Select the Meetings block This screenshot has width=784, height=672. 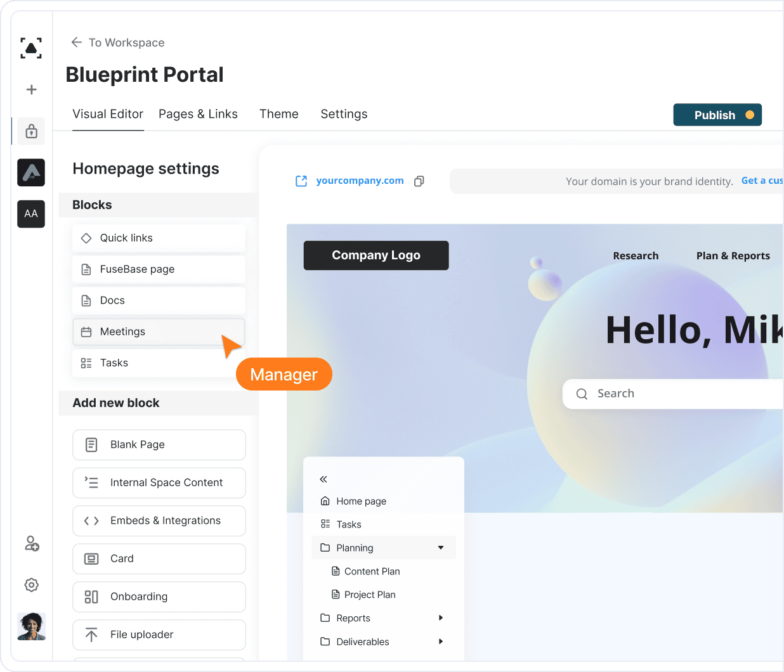[159, 332]
